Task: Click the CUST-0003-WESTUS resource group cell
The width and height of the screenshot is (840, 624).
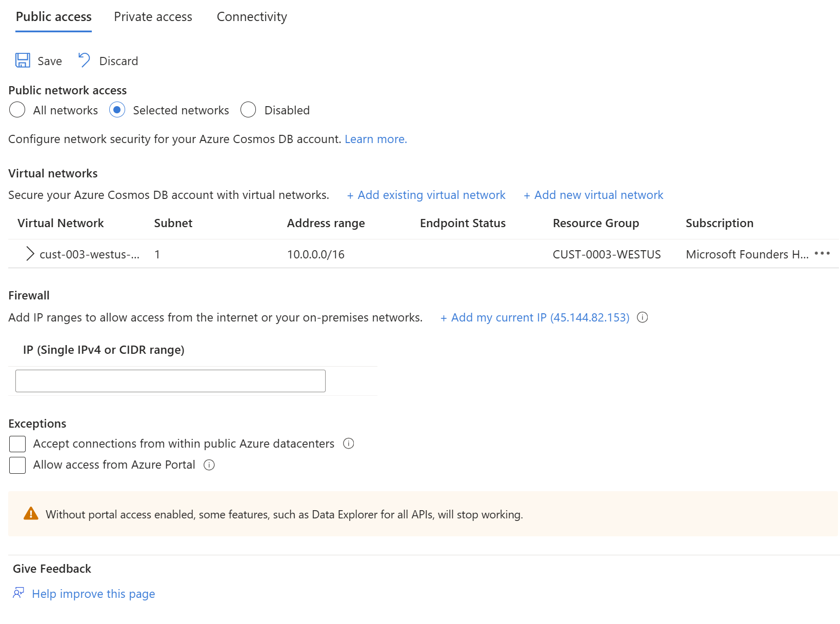Action: (607, 254)
